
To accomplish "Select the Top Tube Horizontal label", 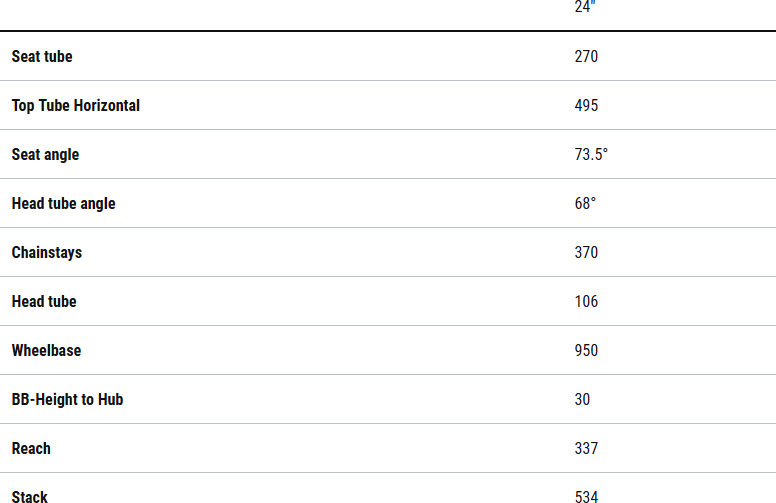I will [76, 106].
